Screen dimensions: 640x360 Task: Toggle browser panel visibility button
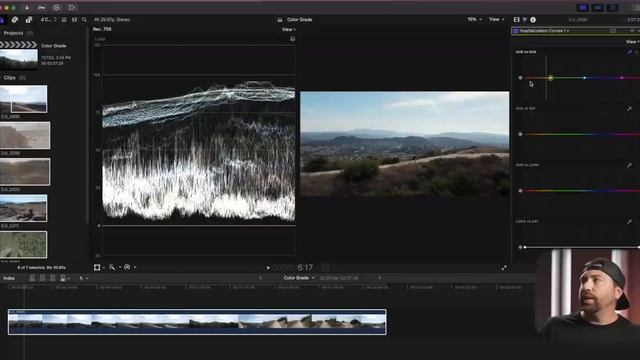click(582, 8)
